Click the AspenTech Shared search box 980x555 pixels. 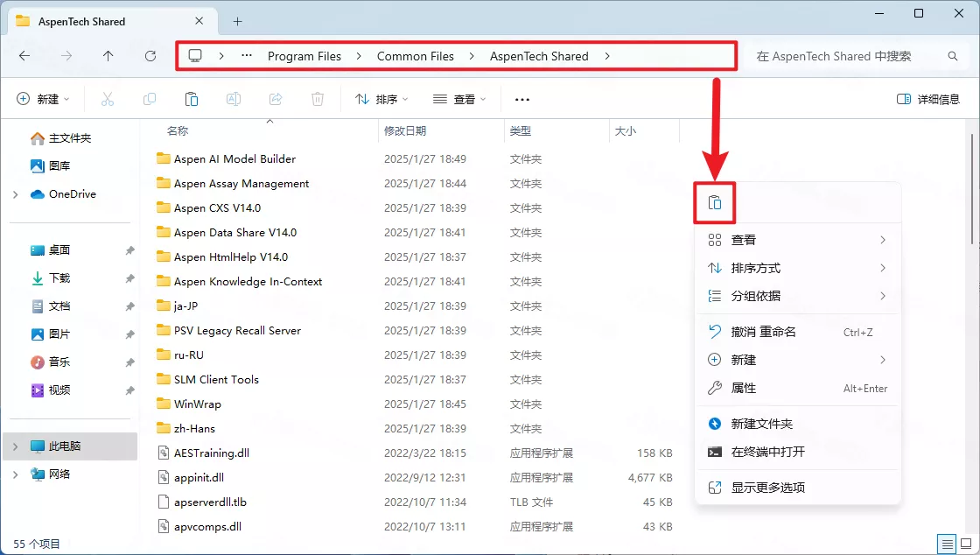tap(840, 56)
